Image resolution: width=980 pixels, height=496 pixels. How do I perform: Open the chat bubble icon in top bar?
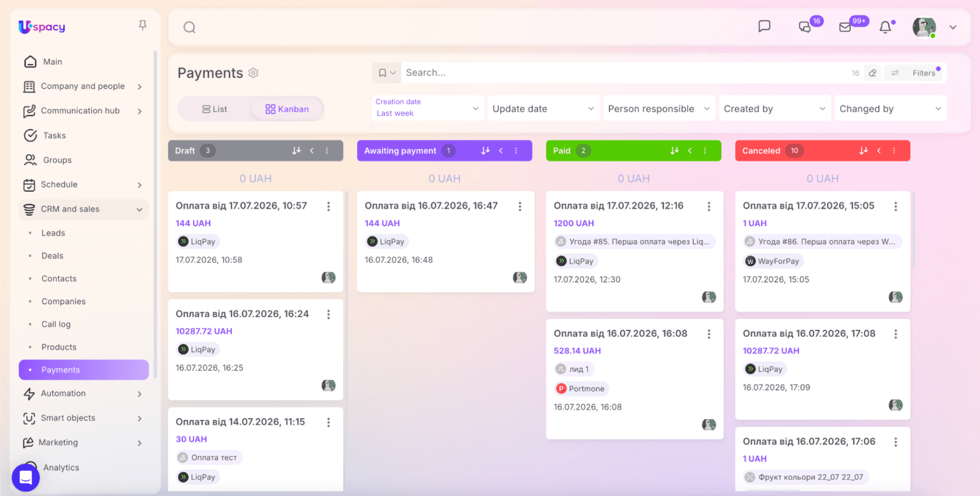tap(764, 27)
